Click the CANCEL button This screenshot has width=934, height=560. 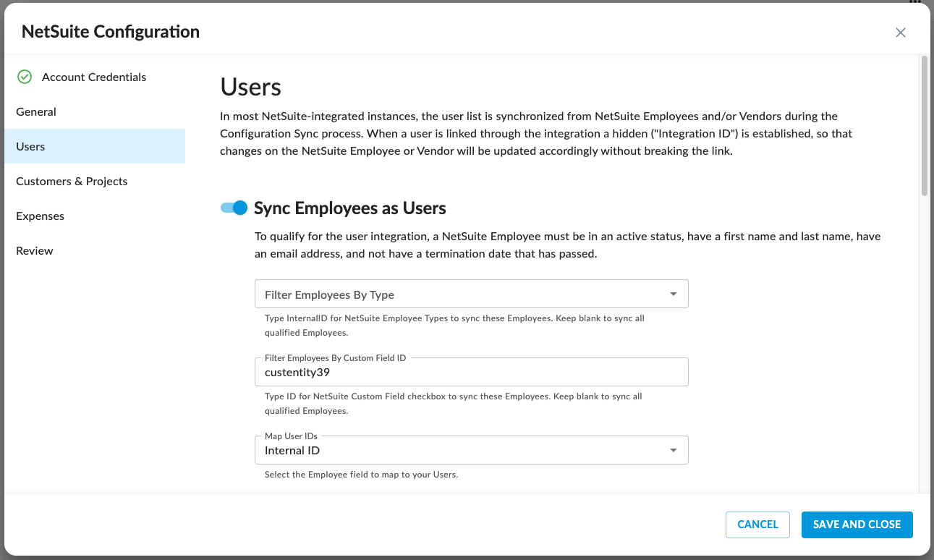point(757,525)
